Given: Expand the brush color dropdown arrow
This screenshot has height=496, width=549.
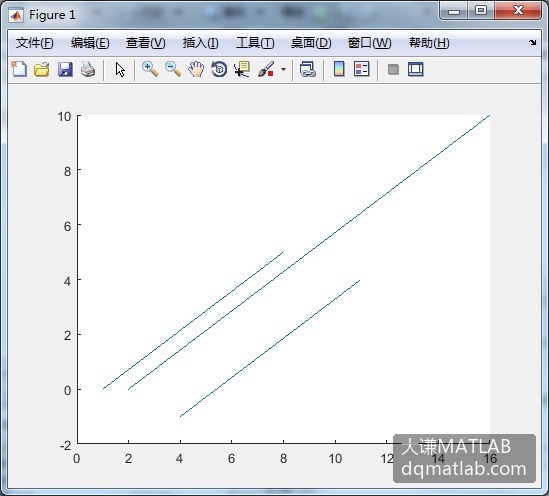Looking at the screenshot, I should tap(283, 69).
